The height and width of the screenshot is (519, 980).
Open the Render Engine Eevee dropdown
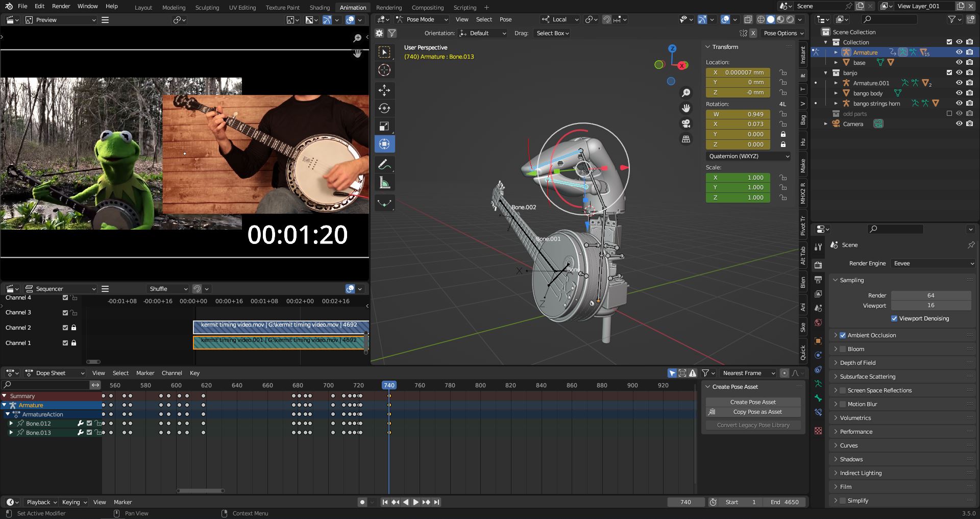(933, 263)
